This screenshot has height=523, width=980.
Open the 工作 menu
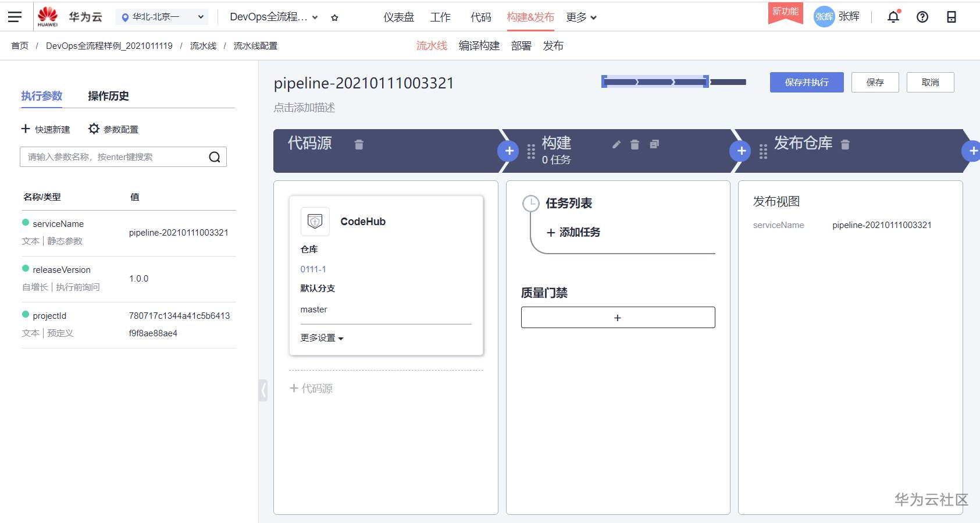440,17
